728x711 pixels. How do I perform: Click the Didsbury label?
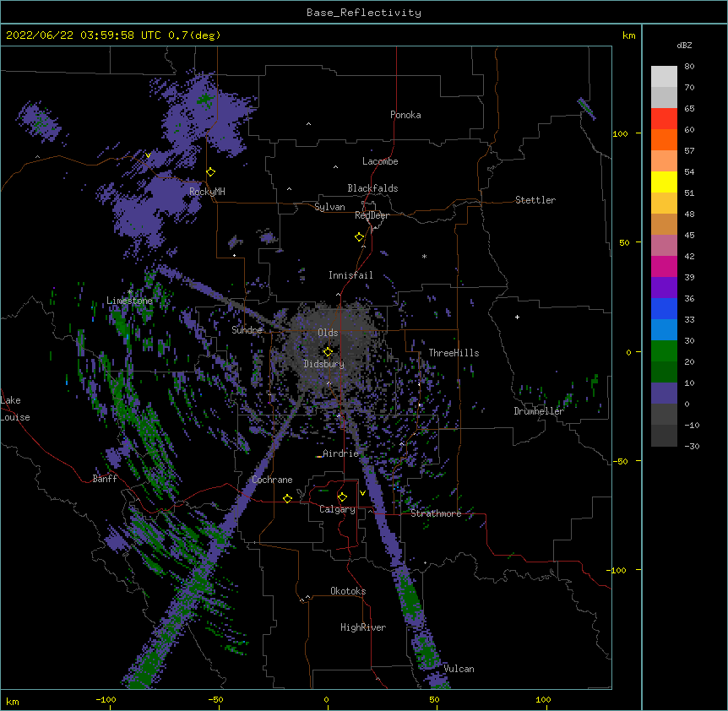pyautogui.click(x=324, y=364)
